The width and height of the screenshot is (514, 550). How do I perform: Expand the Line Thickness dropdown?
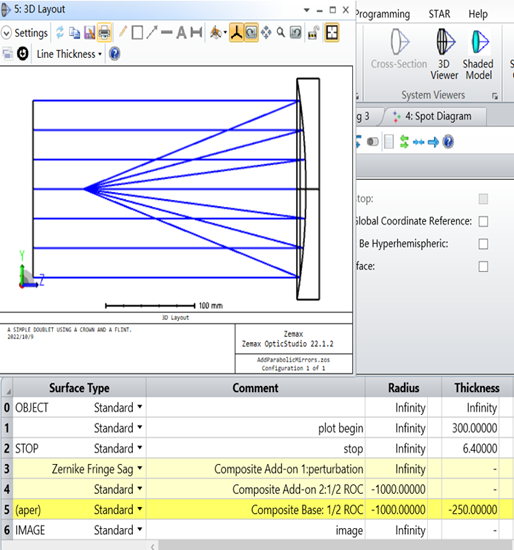[x=69, y=54]
